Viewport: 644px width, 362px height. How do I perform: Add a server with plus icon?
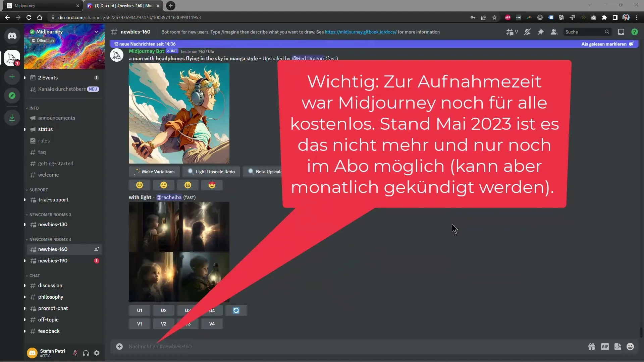coord(12,77)
